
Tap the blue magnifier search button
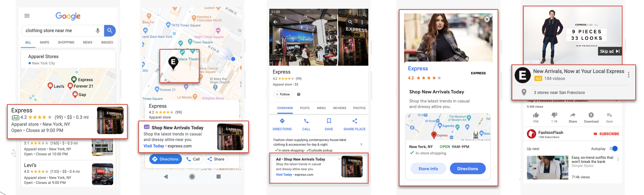tap(110, 31)
